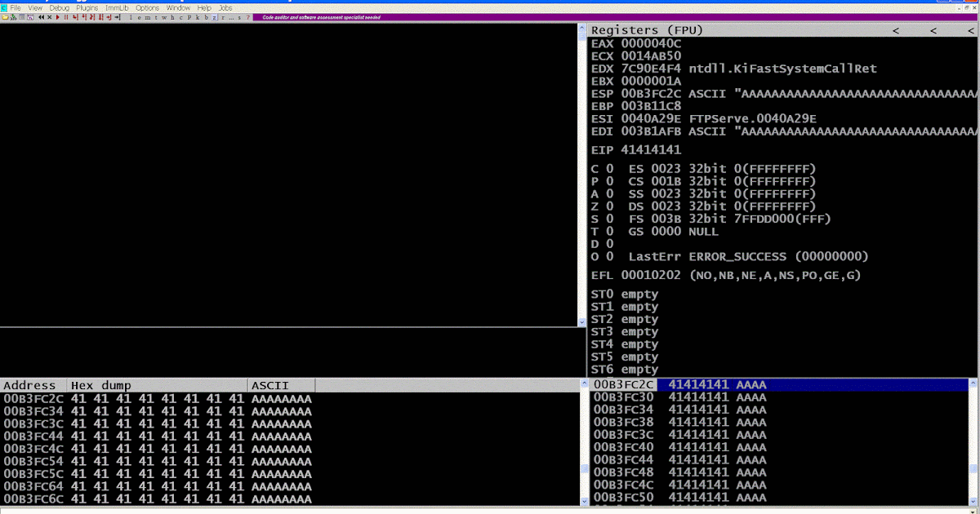Click the Run program icon (red play arrow)
This screenshot has width=980, height=514.
58,17
